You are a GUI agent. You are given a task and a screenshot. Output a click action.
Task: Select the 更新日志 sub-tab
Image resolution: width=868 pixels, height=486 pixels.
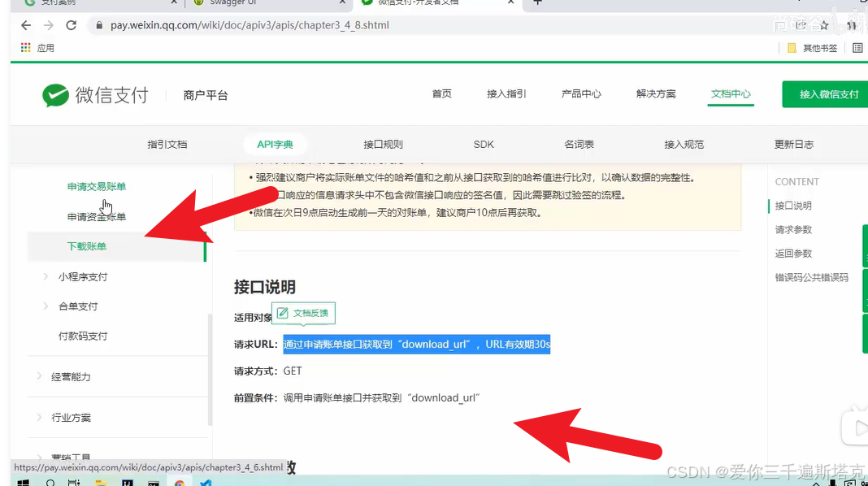pos(794,145)
